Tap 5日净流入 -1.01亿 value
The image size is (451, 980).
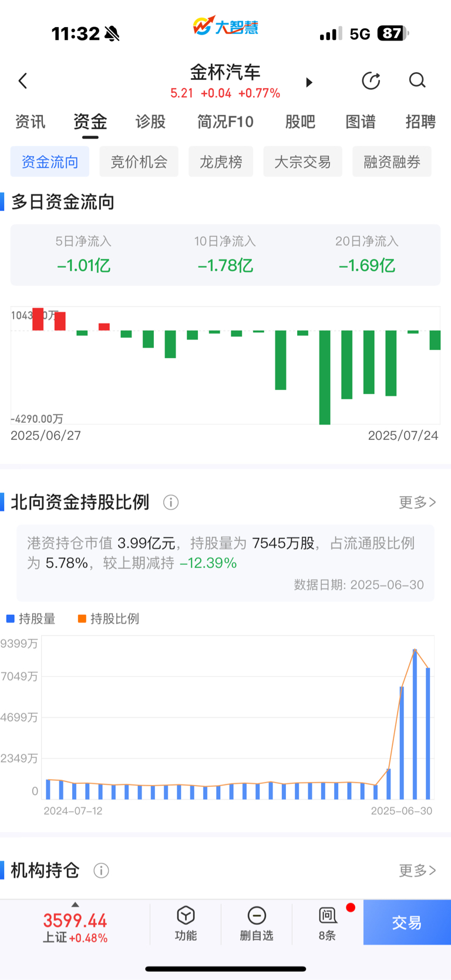coord(83,265)
